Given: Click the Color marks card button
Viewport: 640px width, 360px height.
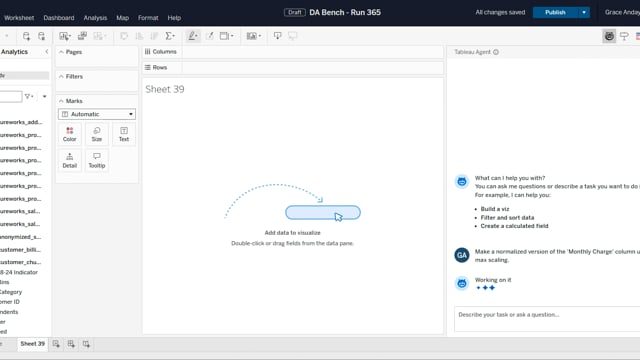Looking at the screenshot, I should click(69, 134).
